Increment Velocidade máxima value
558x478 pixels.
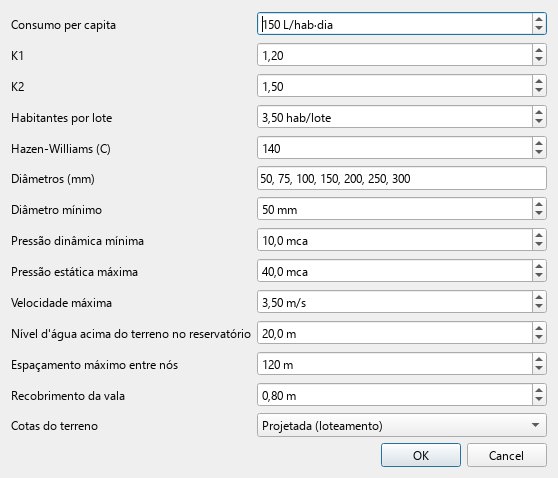point(539,297)
